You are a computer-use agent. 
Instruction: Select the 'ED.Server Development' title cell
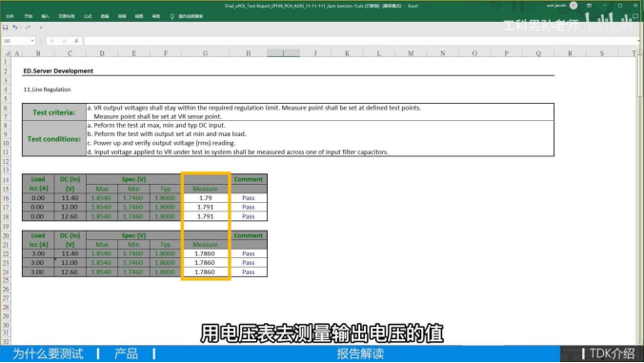(x=58, y=71)
